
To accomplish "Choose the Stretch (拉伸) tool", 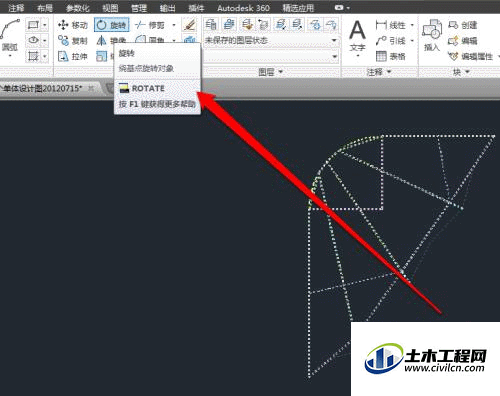I will (73, 56).
